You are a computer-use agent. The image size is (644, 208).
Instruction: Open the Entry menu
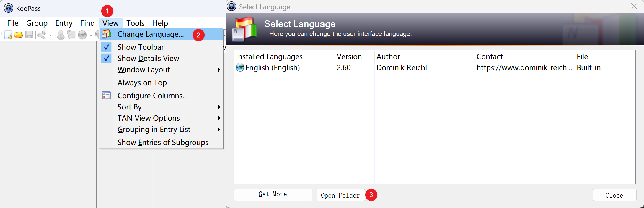pos(64,23)
